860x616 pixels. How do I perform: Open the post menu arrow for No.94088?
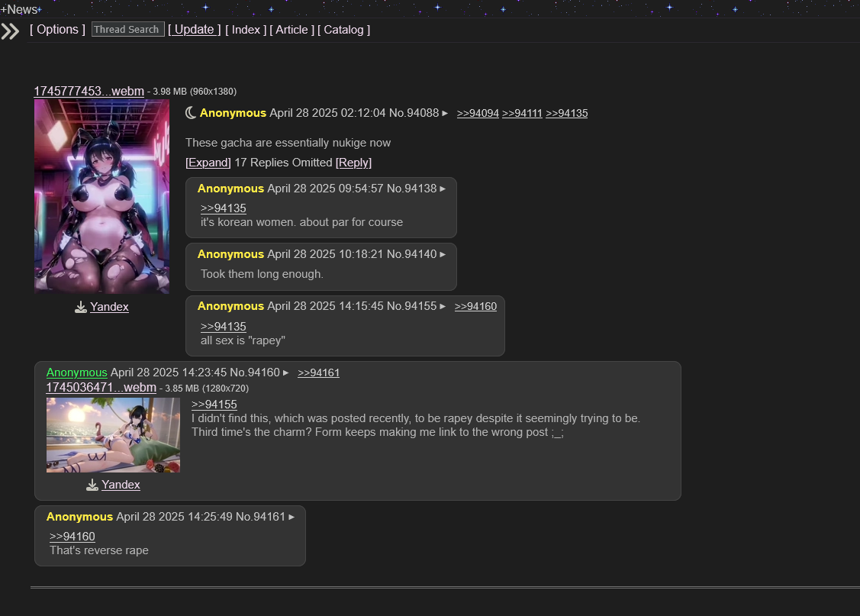click(x=445, y=113)
